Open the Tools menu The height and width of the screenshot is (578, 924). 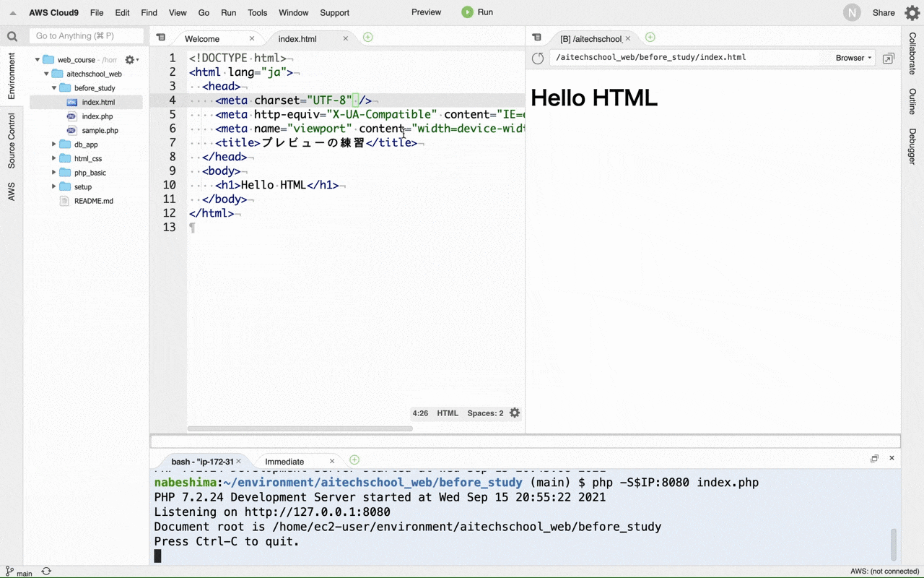(x=257, y=13)
